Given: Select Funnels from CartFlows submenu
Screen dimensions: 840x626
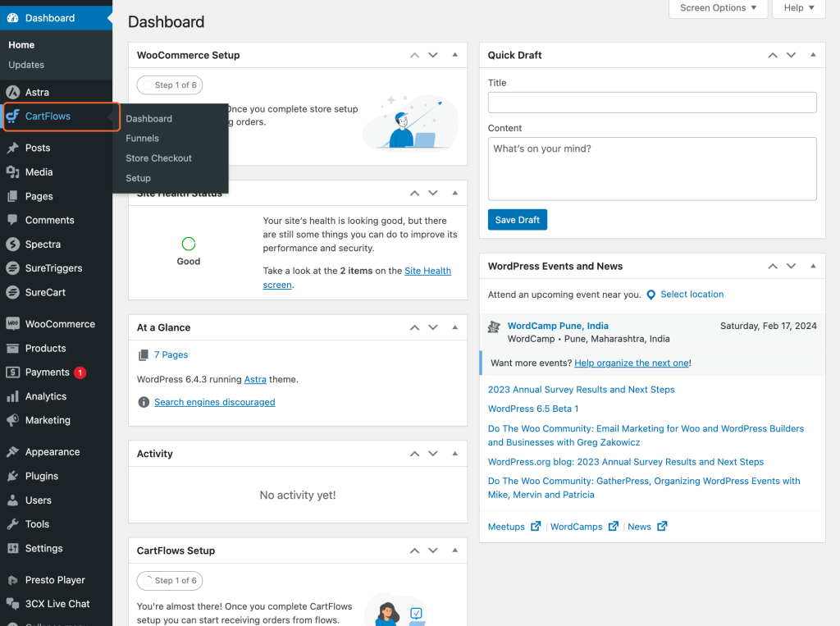Looking at the screenshot, I should (x=143, y=139).
